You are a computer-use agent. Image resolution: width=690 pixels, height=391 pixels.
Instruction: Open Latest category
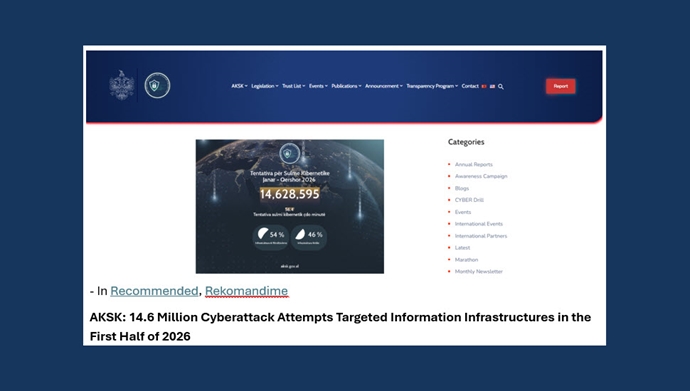tap(462, 248)
